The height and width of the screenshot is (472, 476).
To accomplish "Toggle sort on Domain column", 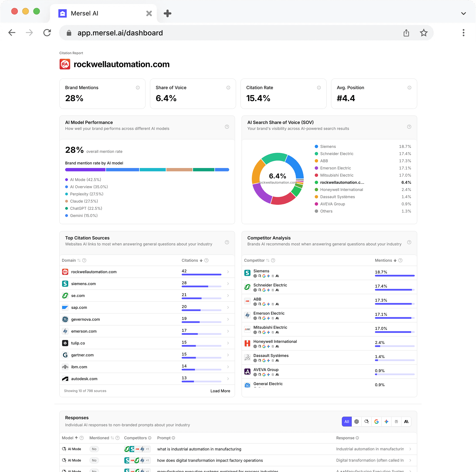I will (x=79, y=260).
